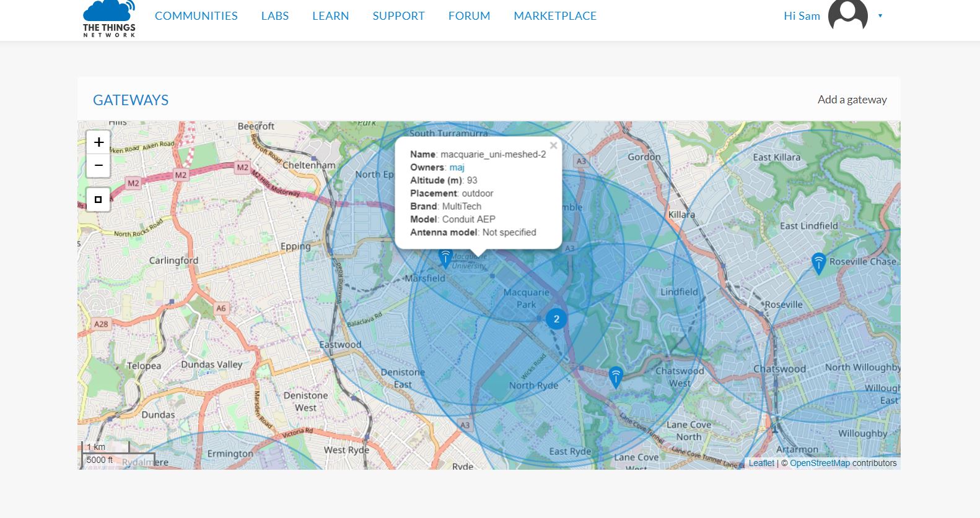Open the cluster marker showing 2 gateways

(556, 319)
